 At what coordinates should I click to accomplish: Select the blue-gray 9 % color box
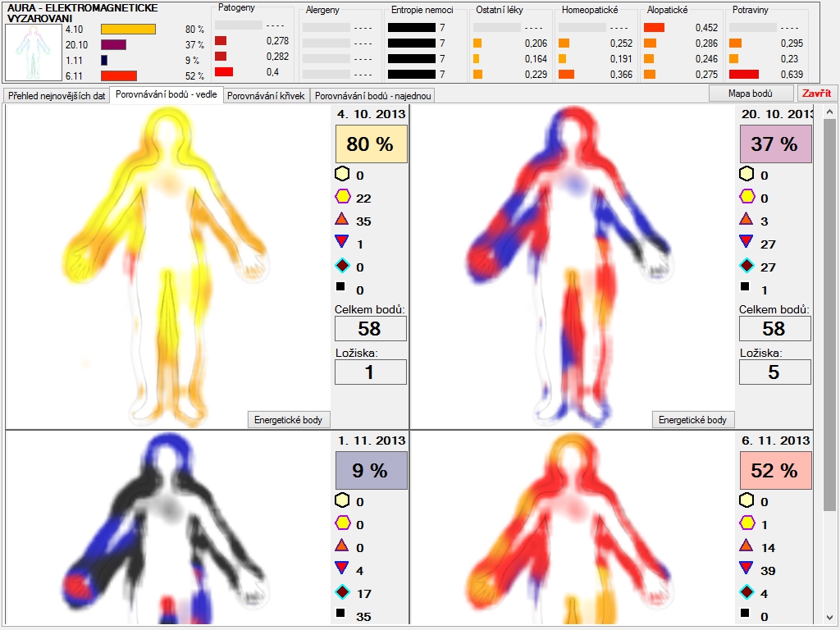click(371, 471)
